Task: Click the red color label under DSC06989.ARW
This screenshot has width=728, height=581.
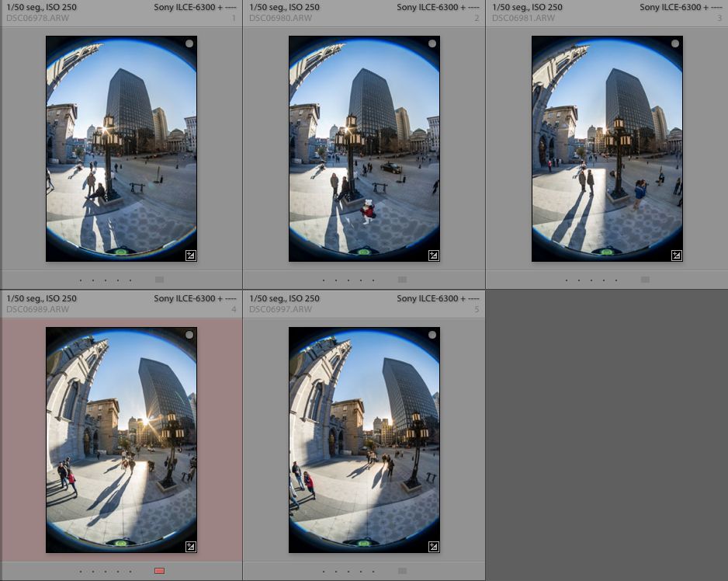Action: (159, 571)
